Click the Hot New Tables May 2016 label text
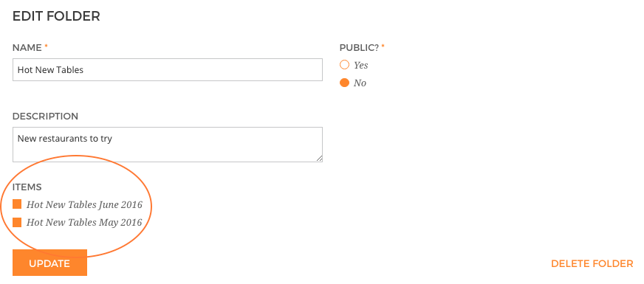 tap(84, 223)
